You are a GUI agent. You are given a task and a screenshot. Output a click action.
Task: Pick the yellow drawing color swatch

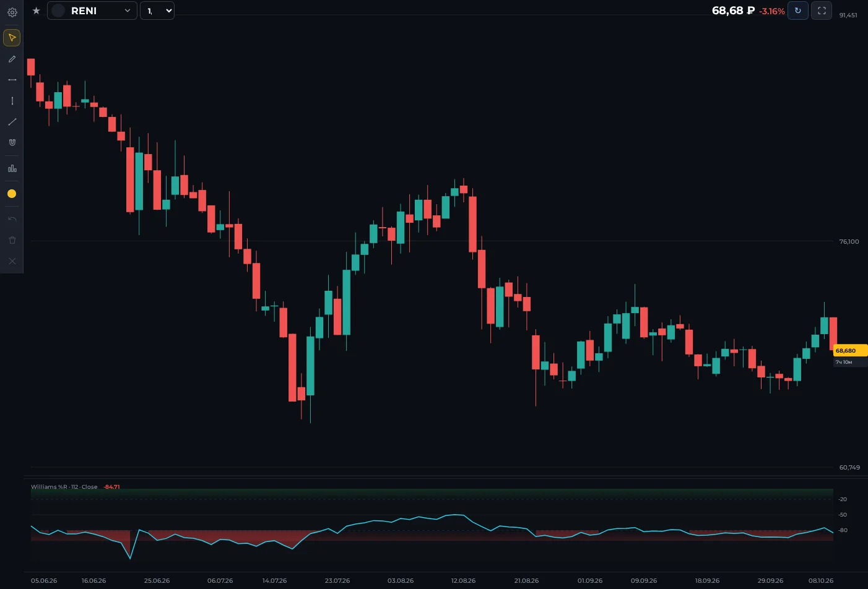coord(12,194)
